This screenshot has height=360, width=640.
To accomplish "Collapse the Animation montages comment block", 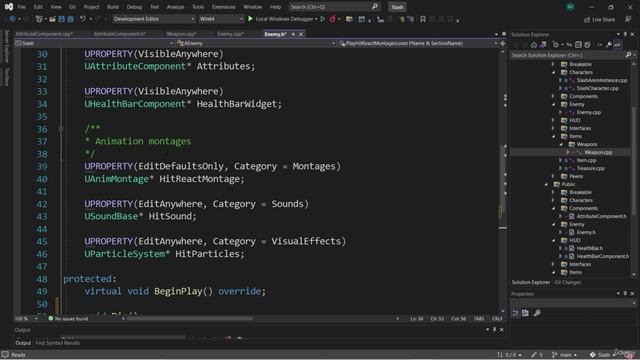I will 61,129.
